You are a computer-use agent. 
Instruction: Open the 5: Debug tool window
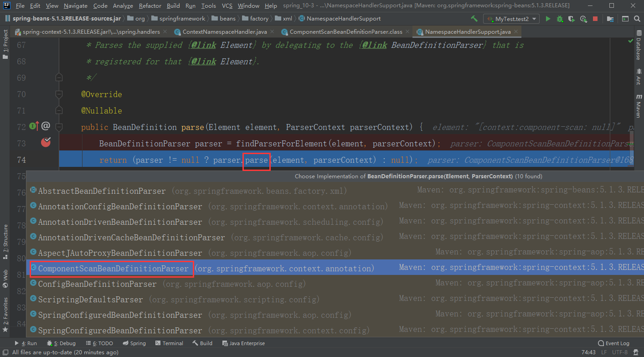[x=61, y=343]
